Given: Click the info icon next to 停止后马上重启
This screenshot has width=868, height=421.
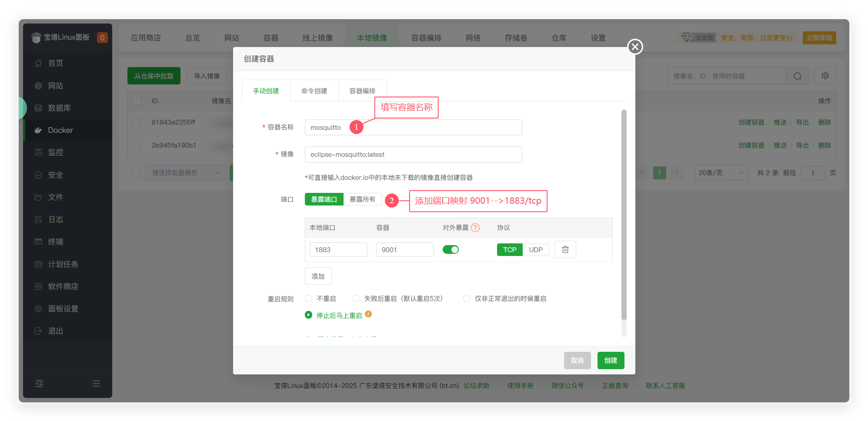Looking at the screenshot, I should tap(368, 314).
